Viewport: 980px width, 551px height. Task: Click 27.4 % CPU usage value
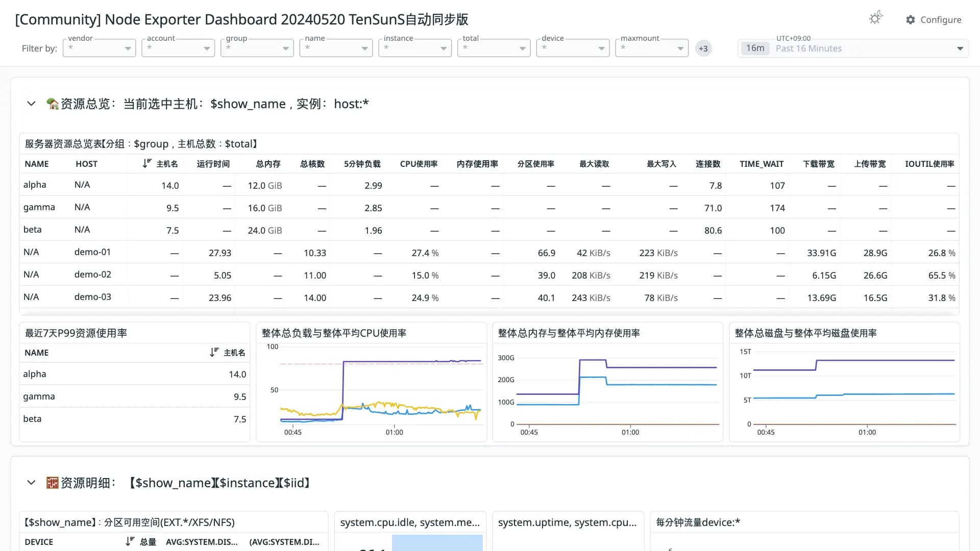pos(425,253)
